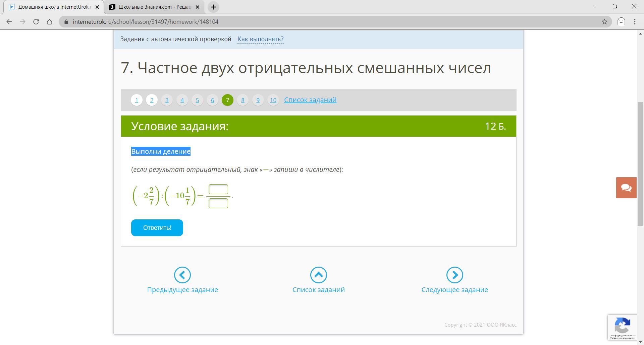Select the current task number 7
The height and width of the screenshot is (345, 644).
[227, 100]
